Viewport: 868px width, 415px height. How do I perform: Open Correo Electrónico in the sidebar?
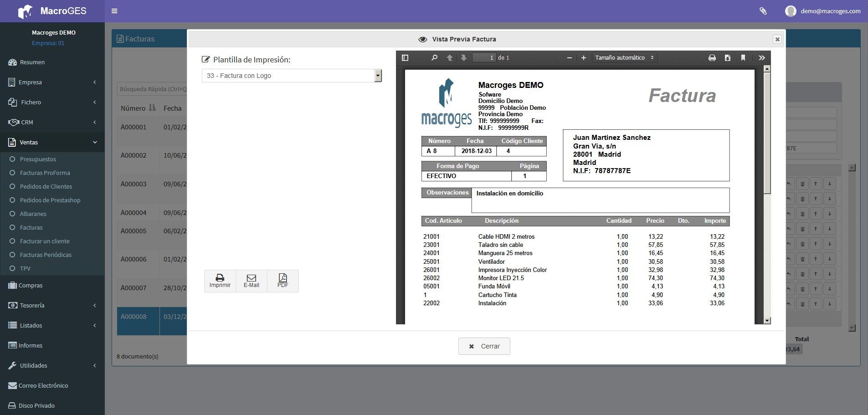[52, 385]
